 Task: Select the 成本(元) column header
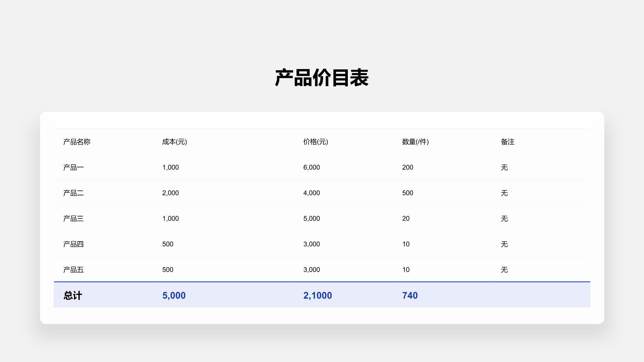click(x=174, y=142)
